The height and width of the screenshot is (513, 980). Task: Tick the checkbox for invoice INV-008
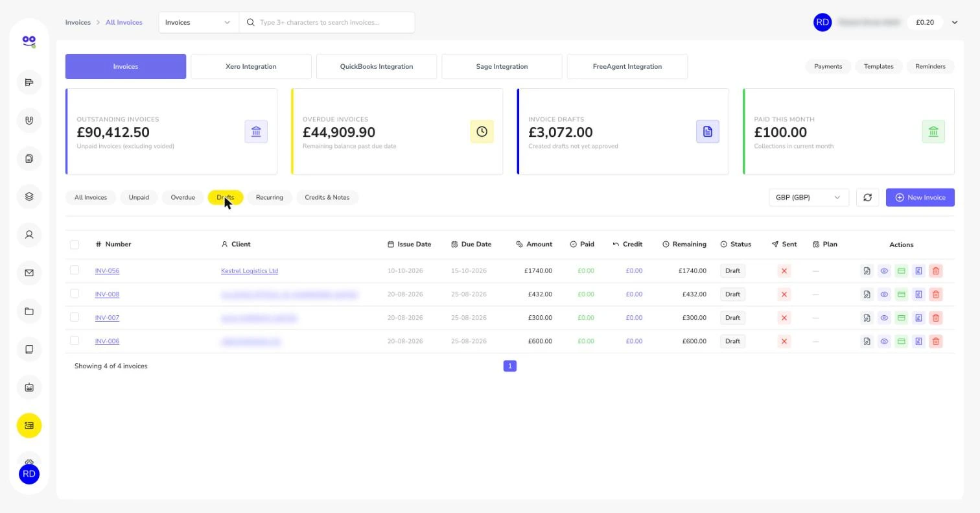[75, 294]
